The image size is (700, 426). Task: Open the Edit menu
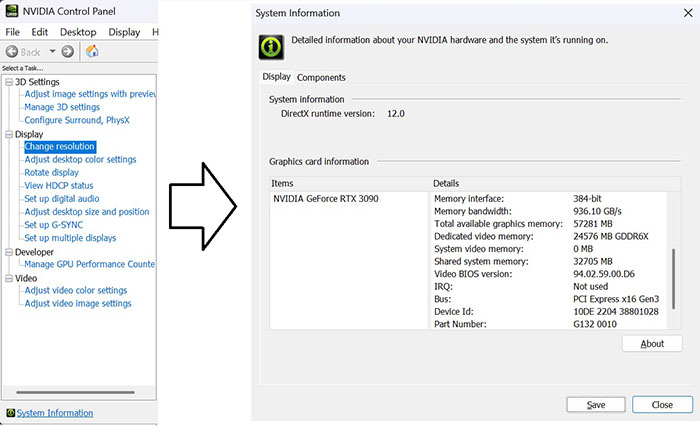(39, 32)
